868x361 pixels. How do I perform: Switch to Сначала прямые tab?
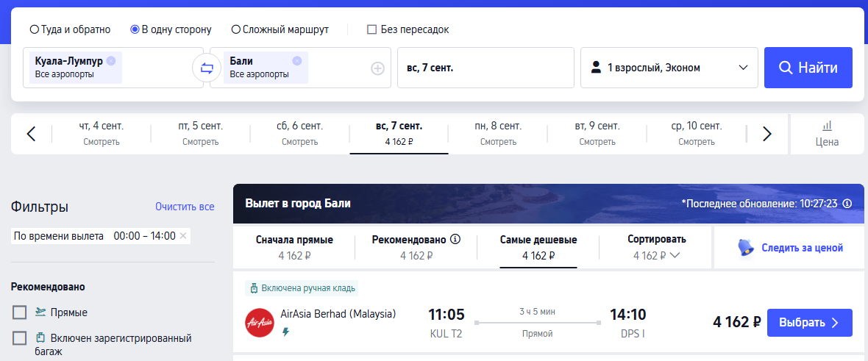[x=294, y=247]
